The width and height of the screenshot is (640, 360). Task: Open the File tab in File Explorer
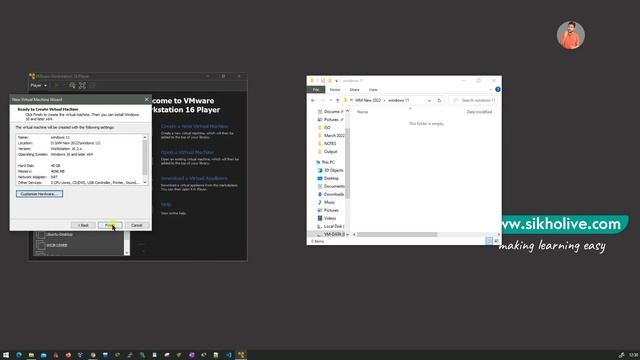[316, 89]
